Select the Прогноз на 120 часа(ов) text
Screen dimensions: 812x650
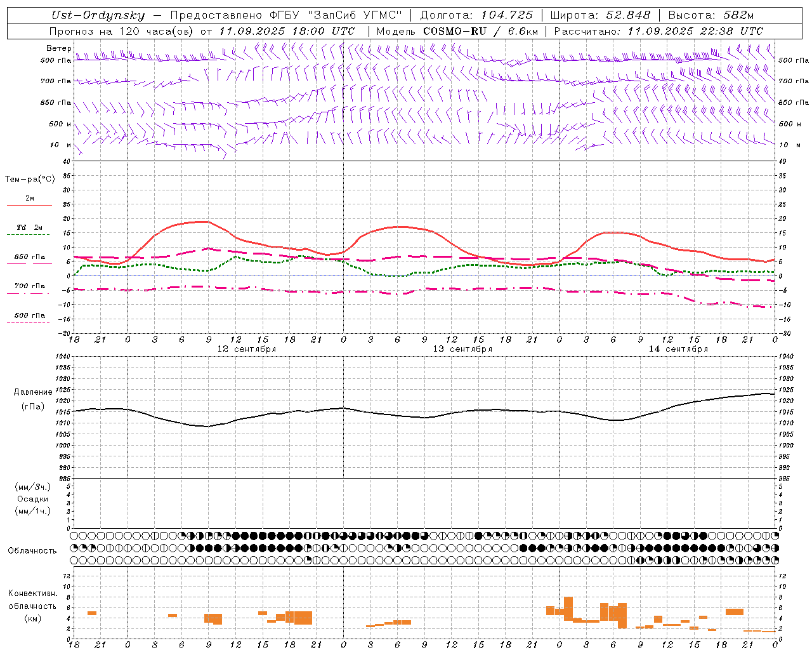122,31
